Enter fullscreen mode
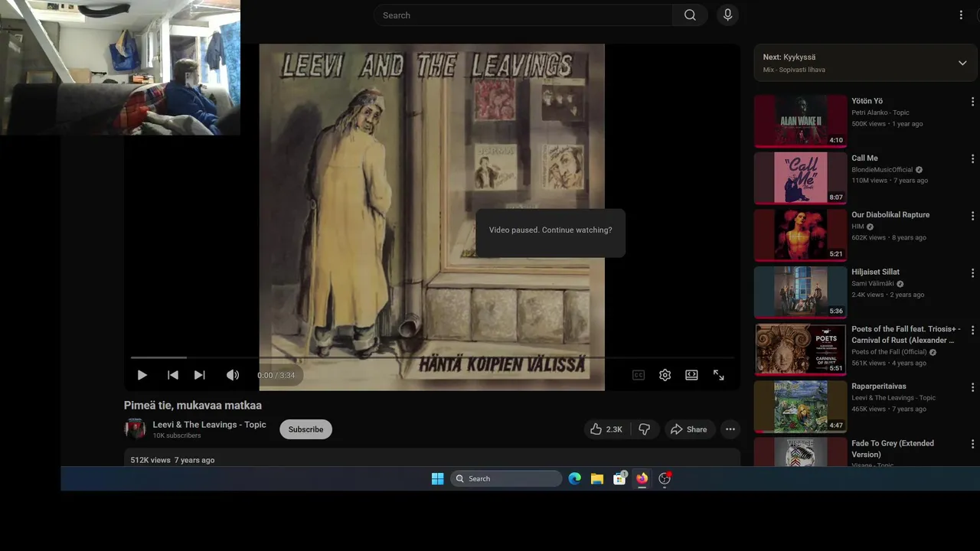The width and height of the screenshot is (980, 551). (x=719, y=375)
